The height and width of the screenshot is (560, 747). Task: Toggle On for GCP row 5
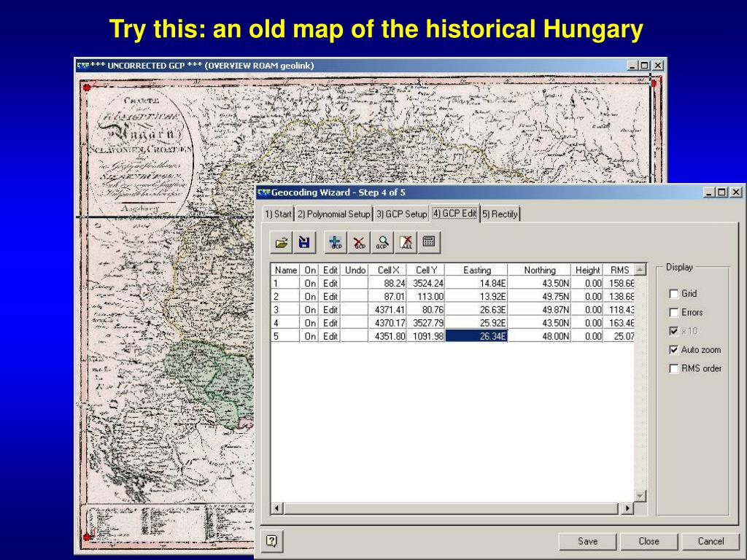click(x=309, y=336)
